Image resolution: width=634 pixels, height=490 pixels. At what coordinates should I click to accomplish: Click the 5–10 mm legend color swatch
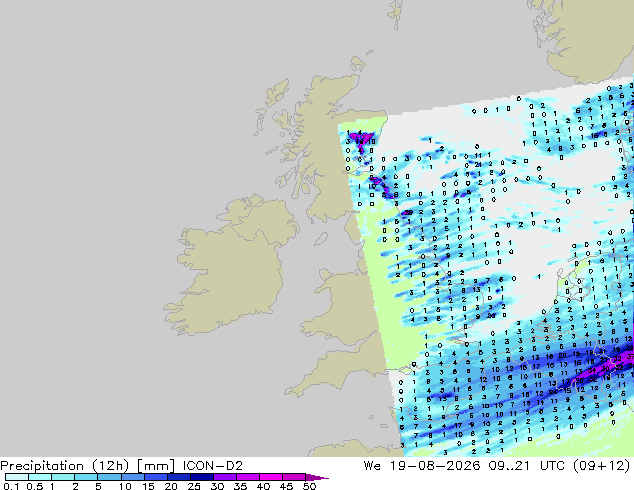[109, 477]
